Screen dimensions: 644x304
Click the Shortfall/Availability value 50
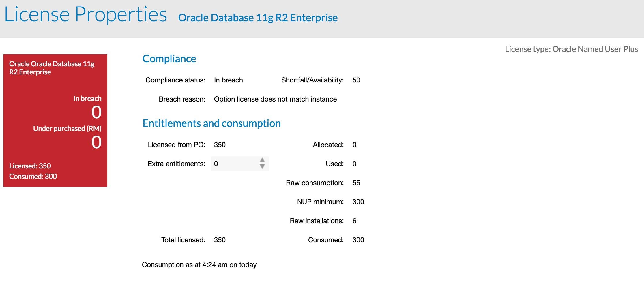coord(356,80)
